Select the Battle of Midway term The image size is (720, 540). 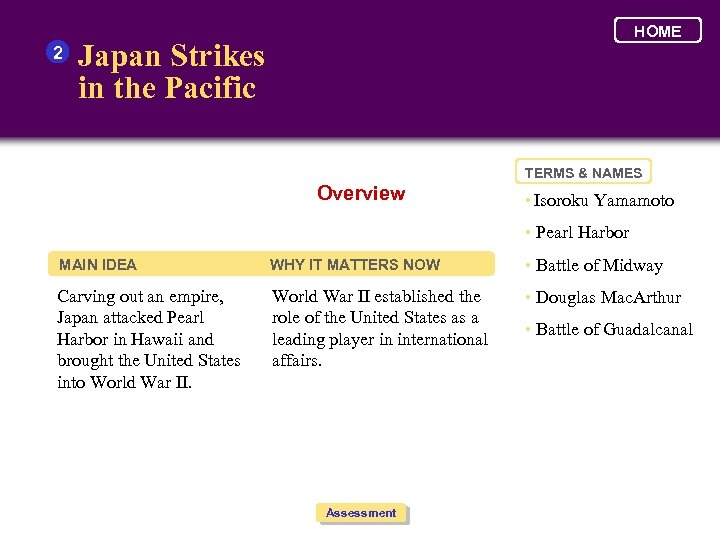pyautogui.click(x=599, y=266)
